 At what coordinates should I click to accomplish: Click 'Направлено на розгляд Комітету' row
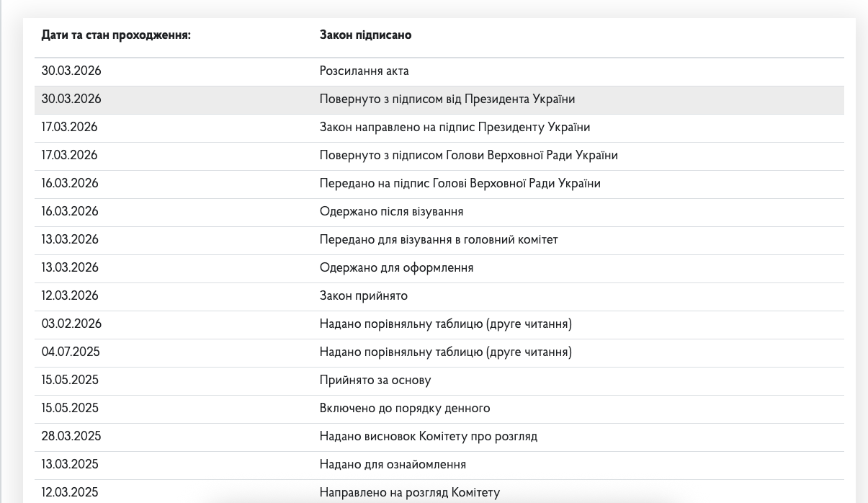(x=409, y=493)
